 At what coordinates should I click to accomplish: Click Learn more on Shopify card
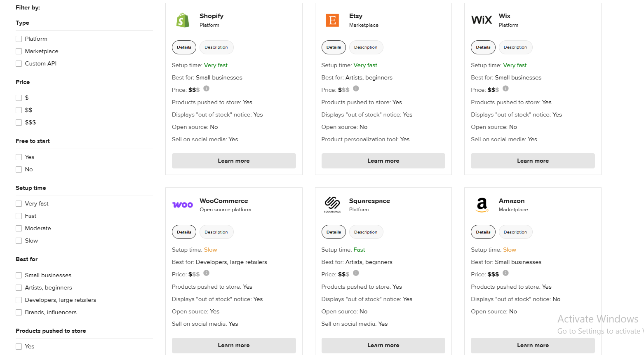pos(234,161)
